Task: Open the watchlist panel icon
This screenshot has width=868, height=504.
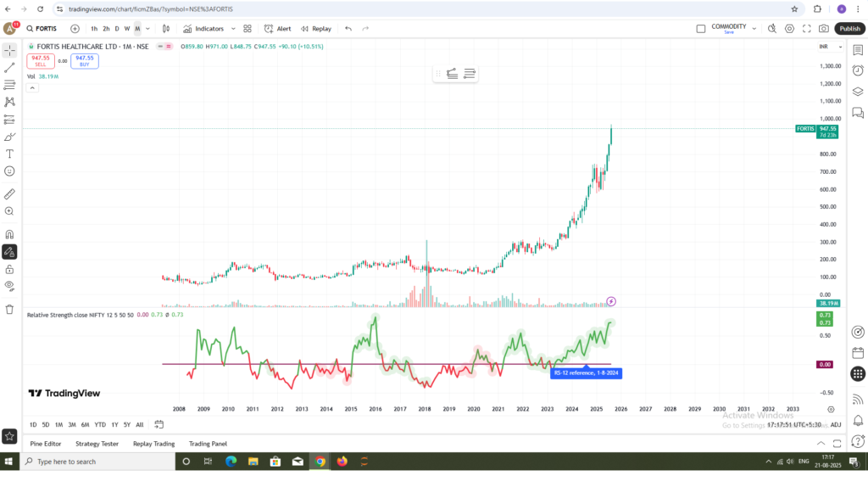Action: 858,50
